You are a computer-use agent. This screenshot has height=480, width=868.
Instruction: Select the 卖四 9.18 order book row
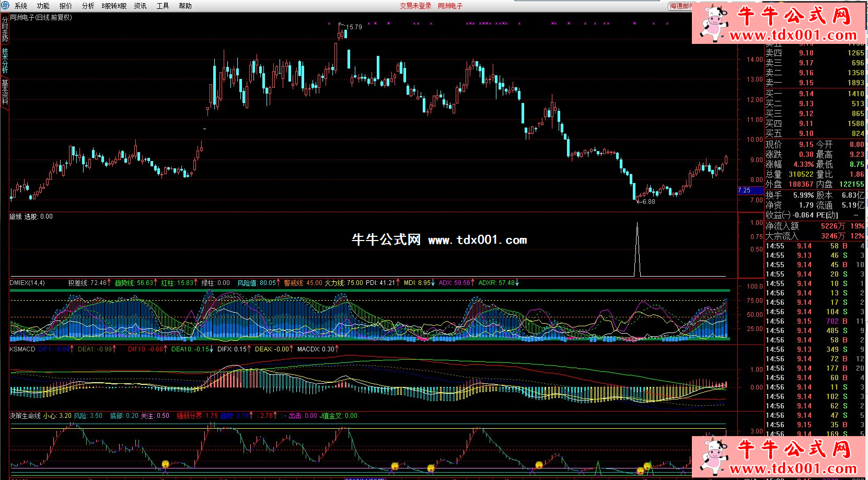814,53
